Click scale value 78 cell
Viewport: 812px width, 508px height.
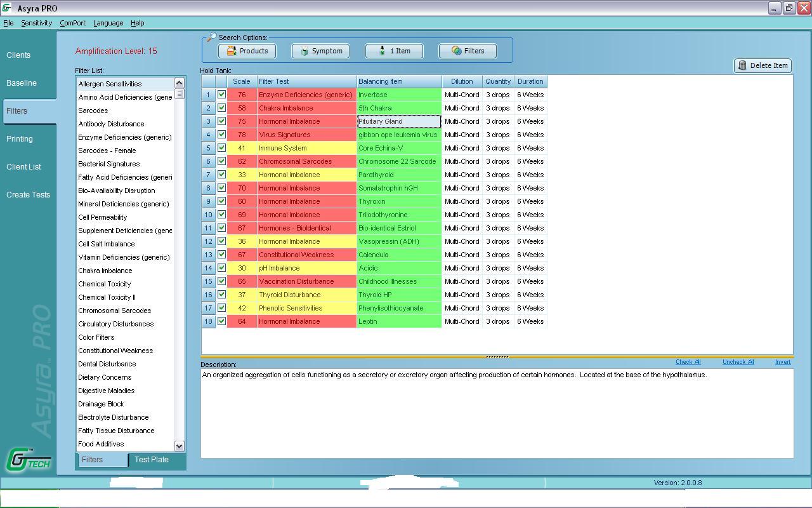point(242,135)
